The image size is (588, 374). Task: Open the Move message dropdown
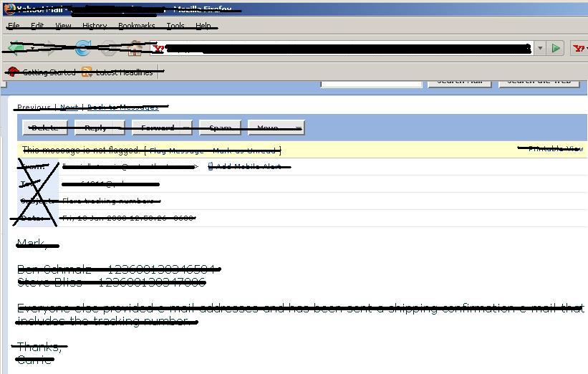(276, 128)
